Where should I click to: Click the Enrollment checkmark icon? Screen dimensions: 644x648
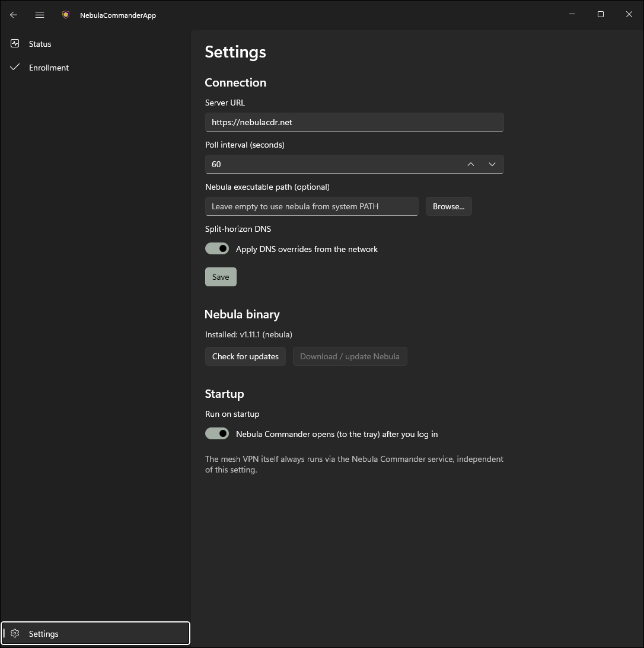(15, 67)
